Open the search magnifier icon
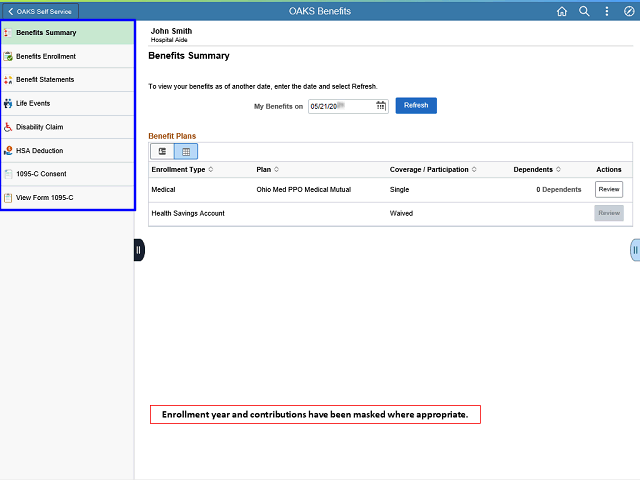Image resolution: width=640 pixels, height=480 pixels. pyautogui.click(x=584, y=11)
